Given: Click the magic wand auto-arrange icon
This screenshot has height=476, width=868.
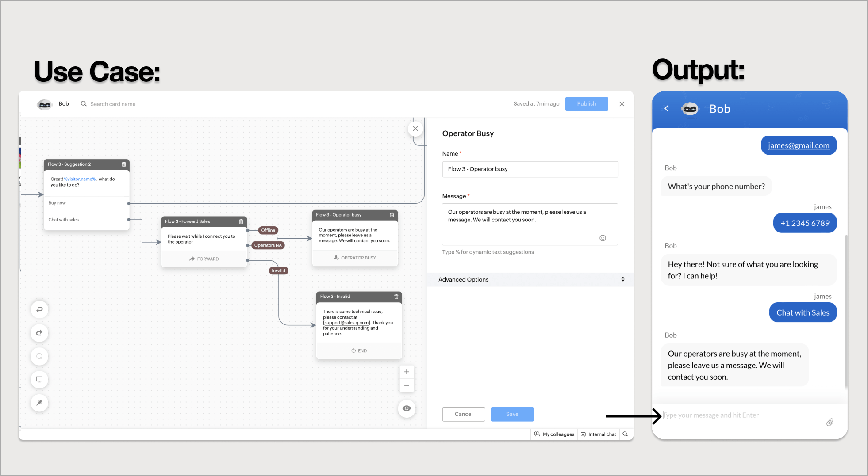Looking at the screenshot, I should coord(39,403).
